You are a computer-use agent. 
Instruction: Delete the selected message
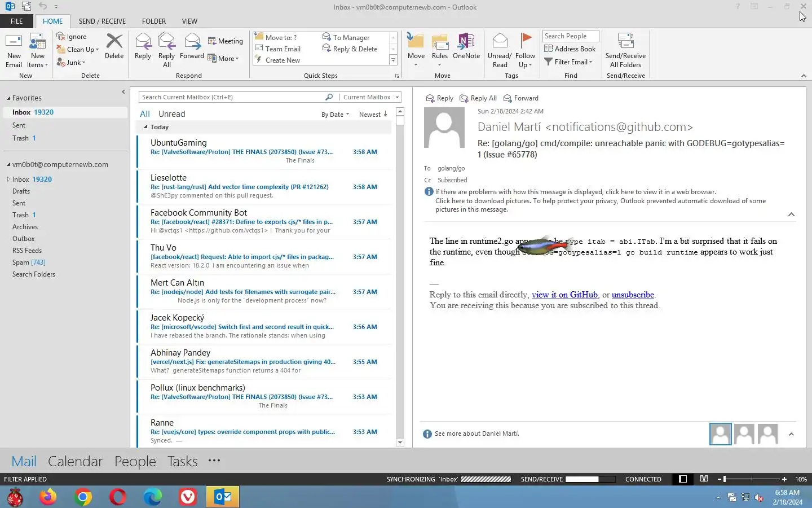point(114,46)
